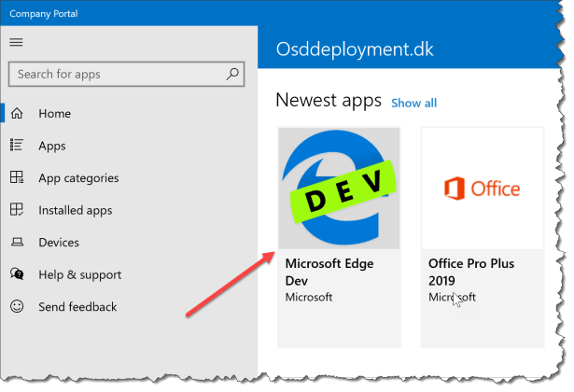Click the Send feedback smiley icon
This screenshot has width=574, height=392.
(17, 306)
